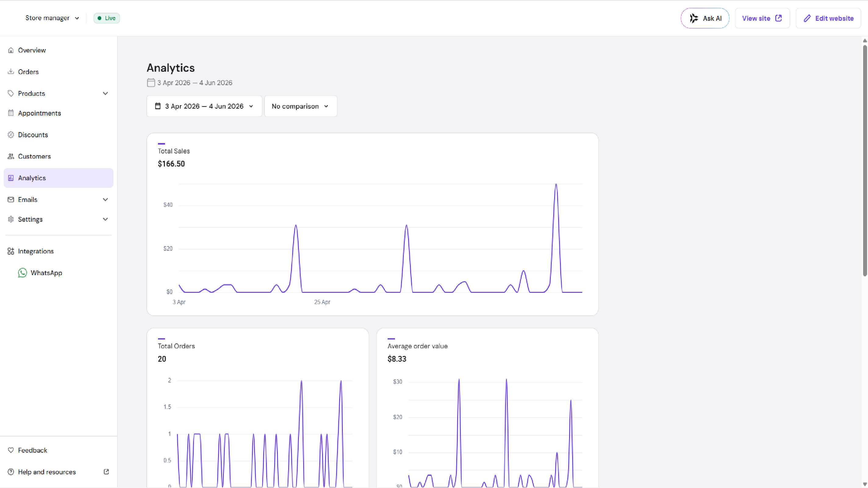
Task: Click the Help question mark icon
Action: click(x=11, y=472)
